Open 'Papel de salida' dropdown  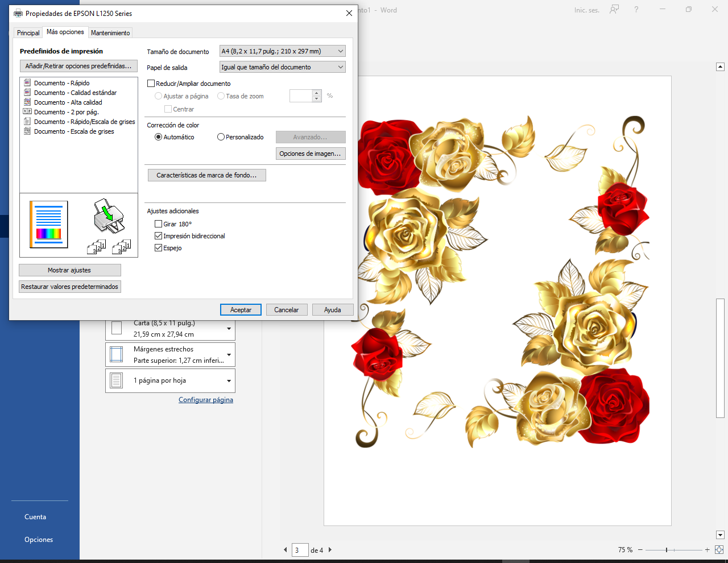[x=282, y=67]
